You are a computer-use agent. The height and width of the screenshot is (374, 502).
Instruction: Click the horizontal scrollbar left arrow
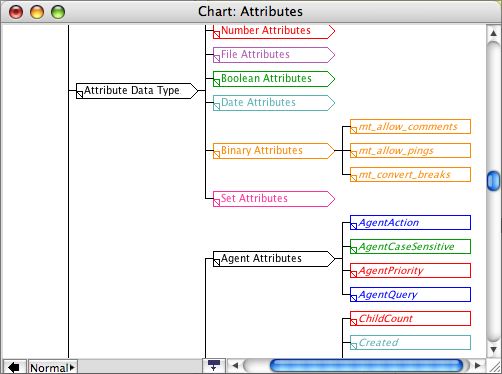[235, 366]
